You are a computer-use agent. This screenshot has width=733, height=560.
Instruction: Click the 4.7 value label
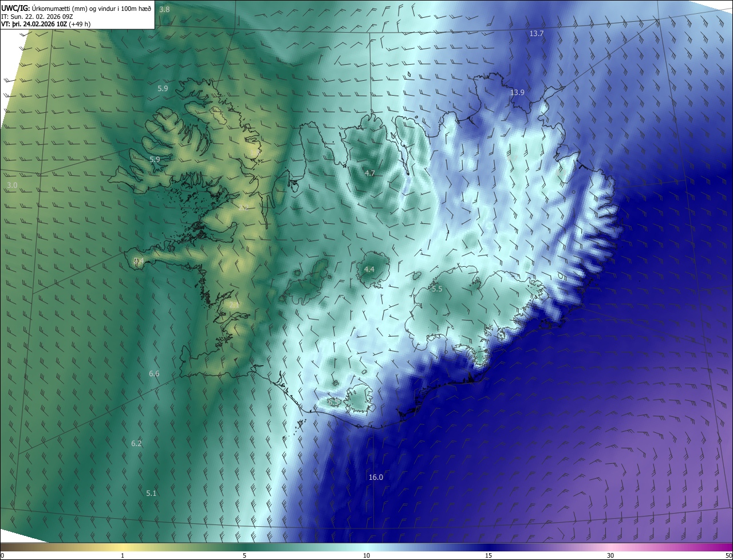(x=370, y=173)
